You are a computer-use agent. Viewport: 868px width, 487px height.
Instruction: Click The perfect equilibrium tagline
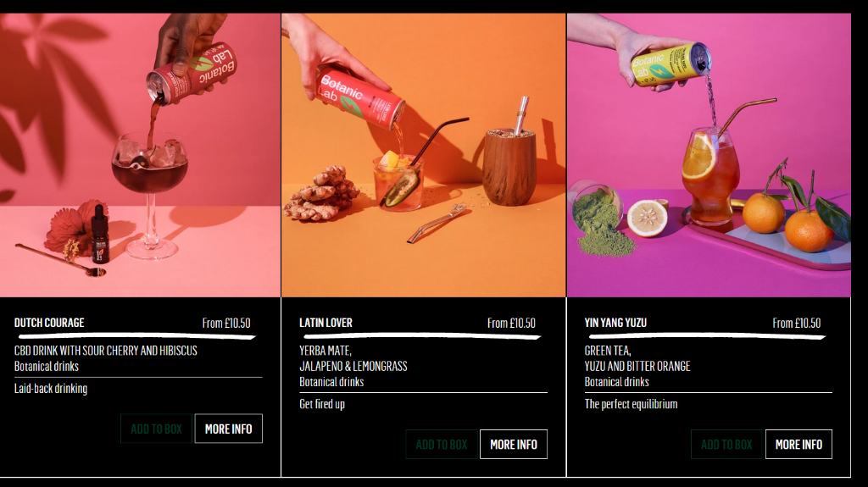click(631, 404)
